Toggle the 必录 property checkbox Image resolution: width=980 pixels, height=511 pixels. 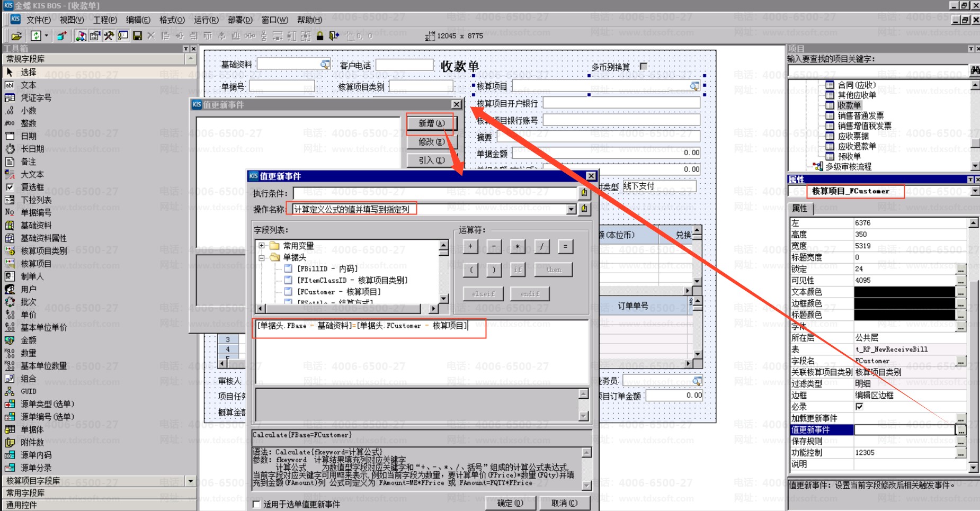click(x=859, y=407)
